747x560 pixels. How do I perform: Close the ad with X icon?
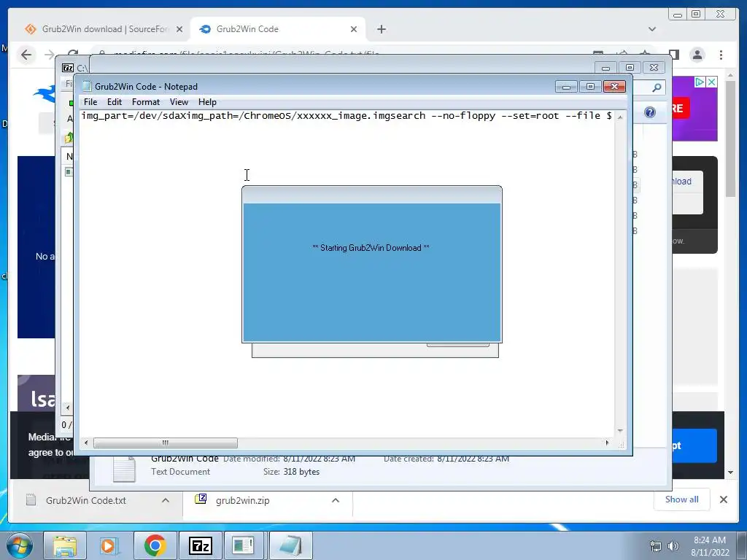click(x=711, y=82)
